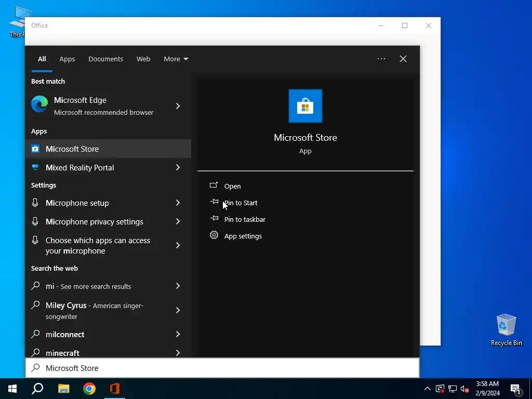
Task: Open App settings for Microsoft Store
Action: click(243, 236)
